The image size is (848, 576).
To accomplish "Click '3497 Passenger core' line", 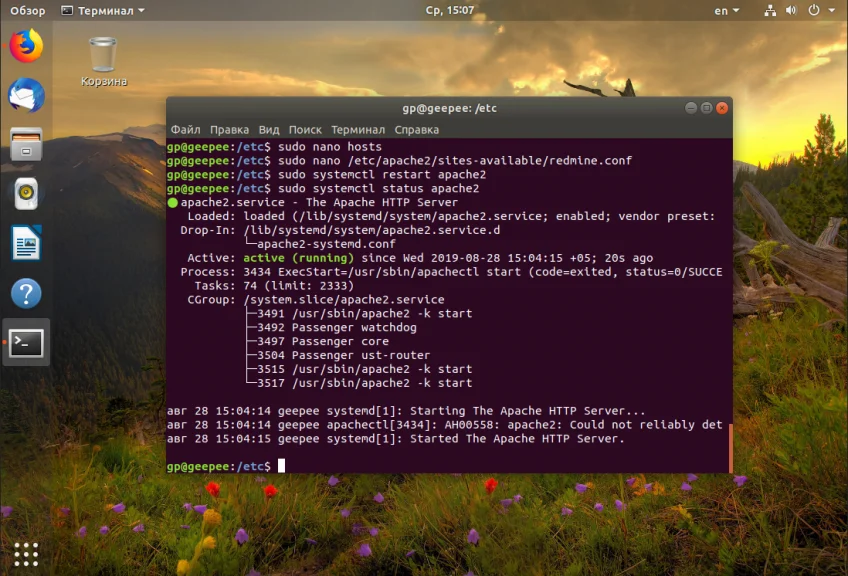I will pyautogui.click(x=323, y=341).
